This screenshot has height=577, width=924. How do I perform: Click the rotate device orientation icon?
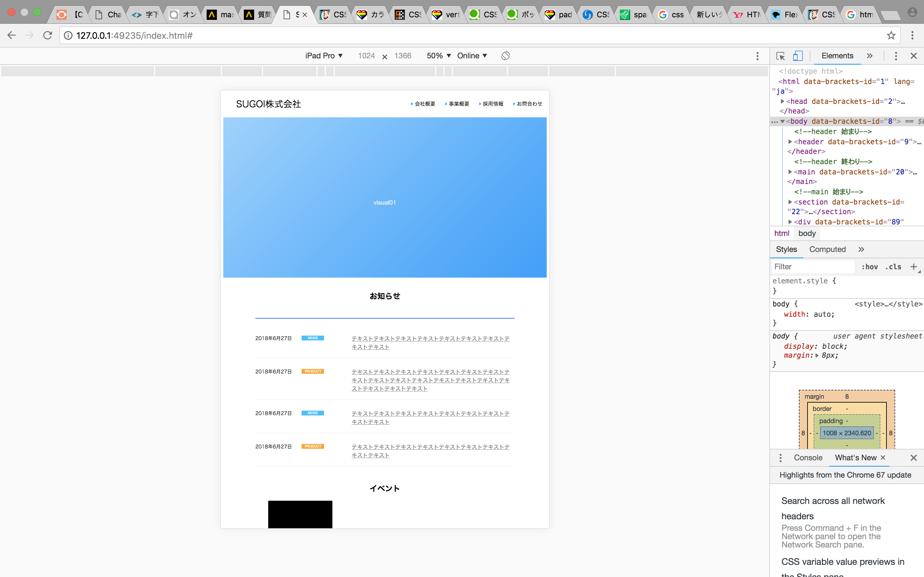pyautogui.click(x=506, y=56)
